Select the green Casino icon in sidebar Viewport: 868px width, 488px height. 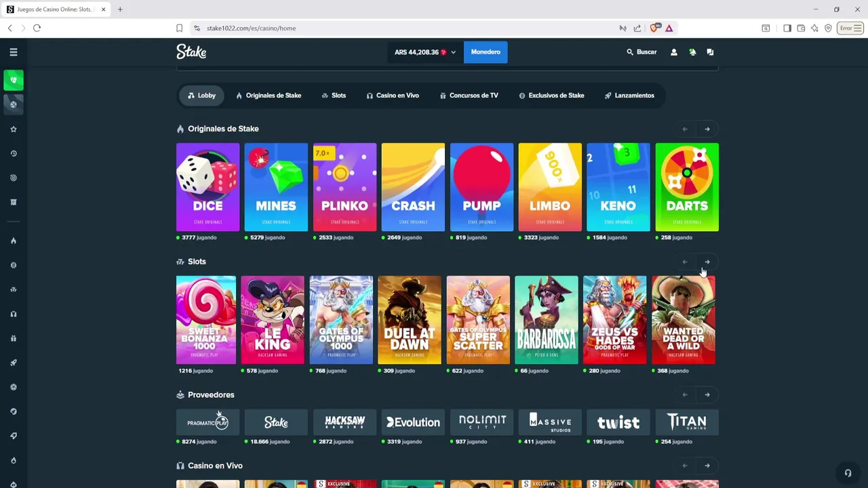click(x=13, y=80)
